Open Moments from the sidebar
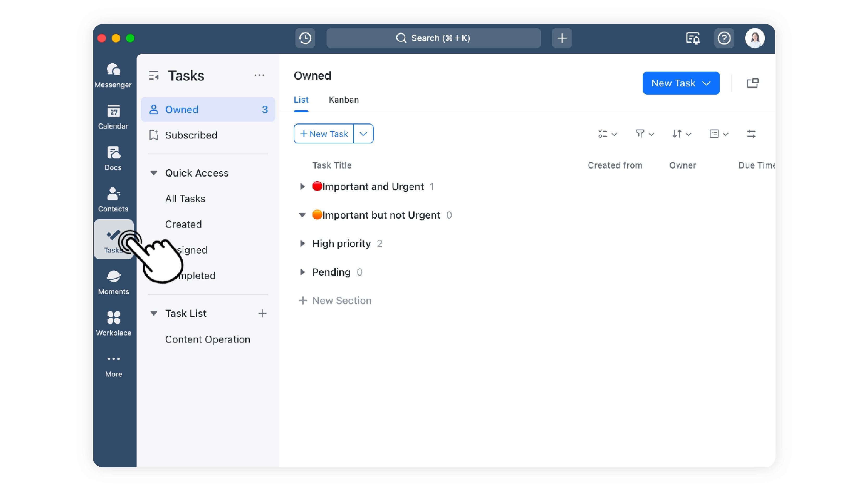This screenshot has width=868, height=488. tap(113, 282)
